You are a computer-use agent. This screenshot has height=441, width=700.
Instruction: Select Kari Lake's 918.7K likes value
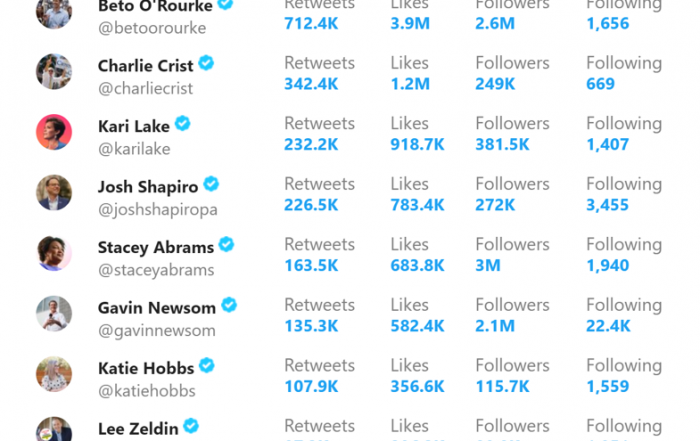pos(417,144)
